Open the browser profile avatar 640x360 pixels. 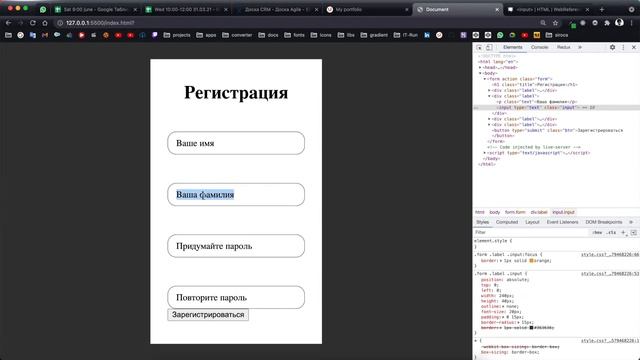[619, 22]
